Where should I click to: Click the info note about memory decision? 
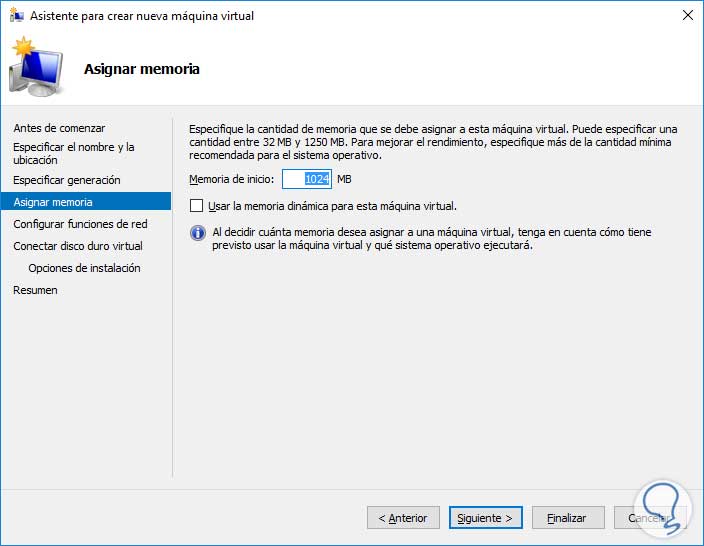(431, 238)
